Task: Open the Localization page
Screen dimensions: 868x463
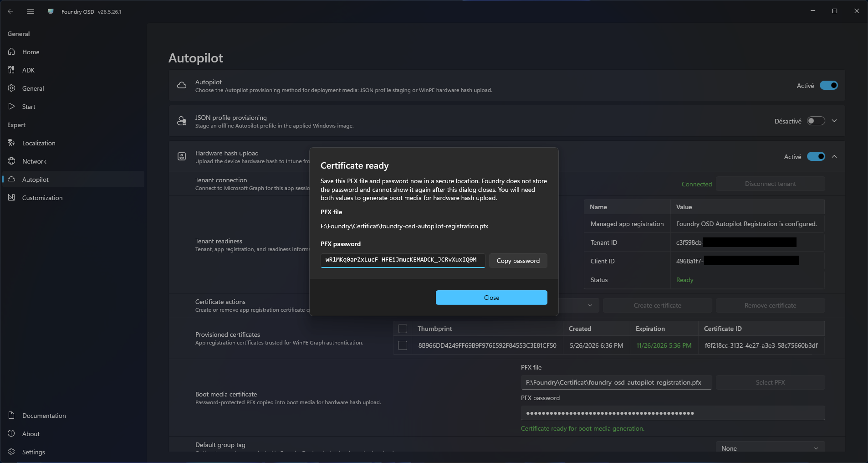Action: (x=73, y=143)
